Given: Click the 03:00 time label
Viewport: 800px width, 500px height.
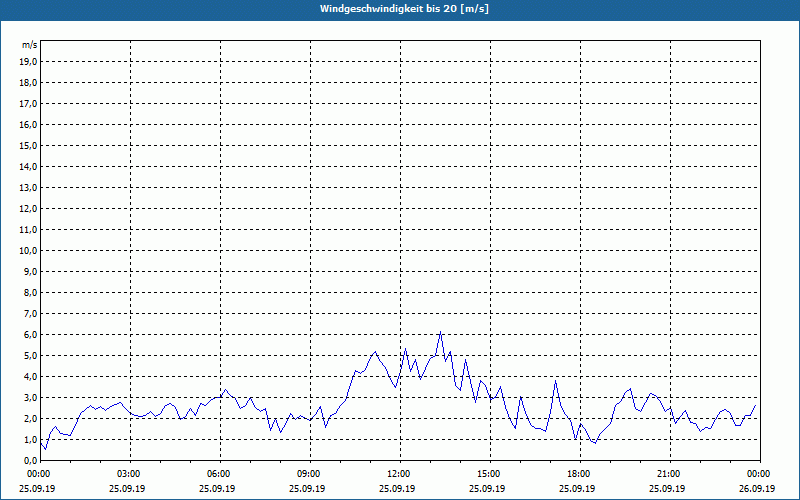Looking at the screenshot, I should point(130,474).
